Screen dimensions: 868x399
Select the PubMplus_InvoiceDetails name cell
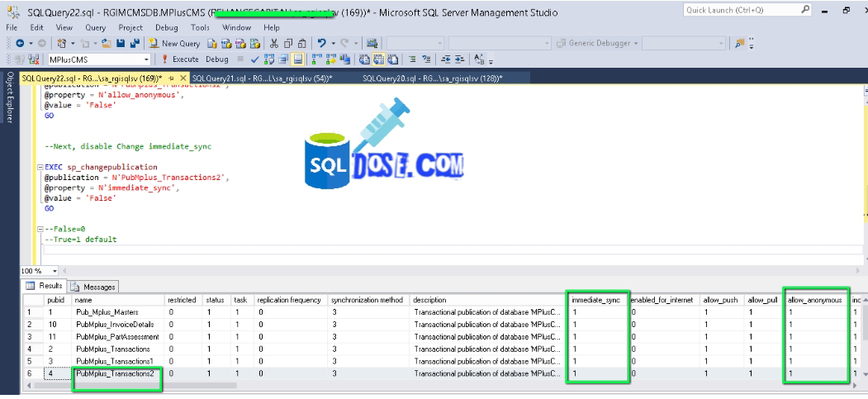point(118,325)
